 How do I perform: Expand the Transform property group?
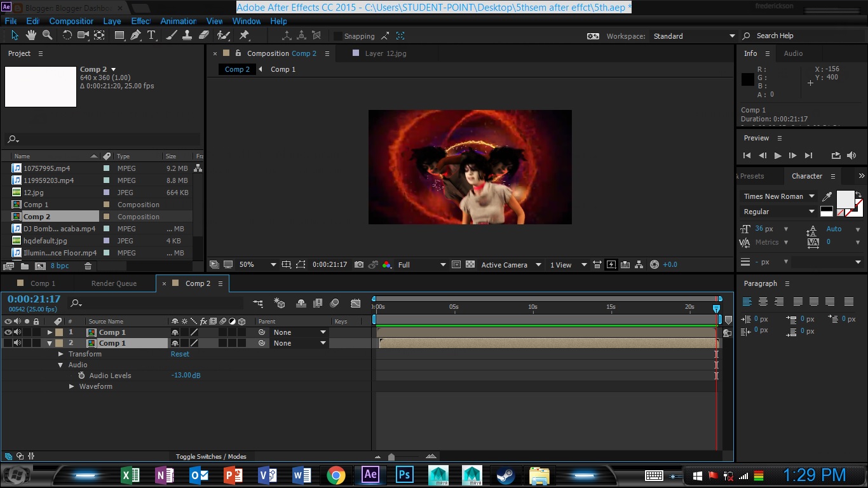click(61, 354)
